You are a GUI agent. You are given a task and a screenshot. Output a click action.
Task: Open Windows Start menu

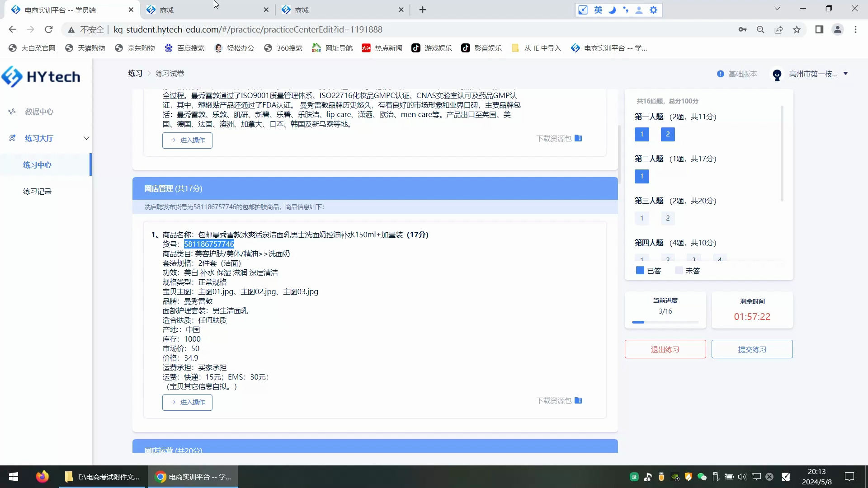click(14, 477)
